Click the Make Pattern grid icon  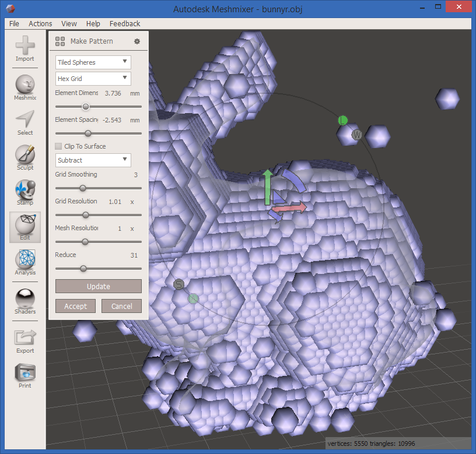coord(60,41)
